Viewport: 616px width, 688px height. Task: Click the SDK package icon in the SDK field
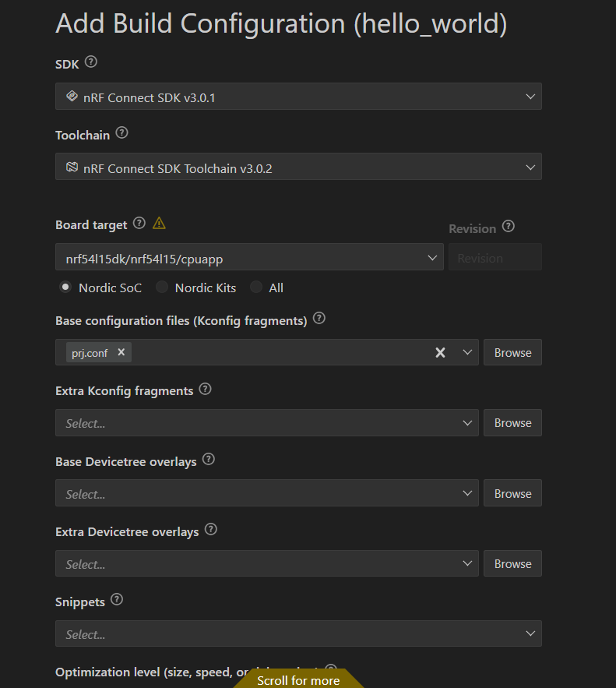pyautogui.click(x=72, y=96)
